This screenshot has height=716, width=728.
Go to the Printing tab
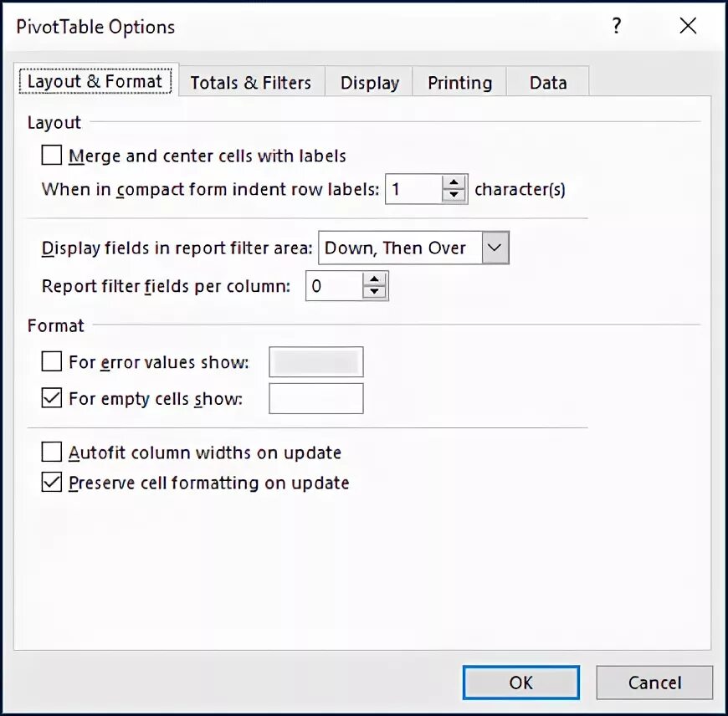pyautogui.click(x=459, y=82)
